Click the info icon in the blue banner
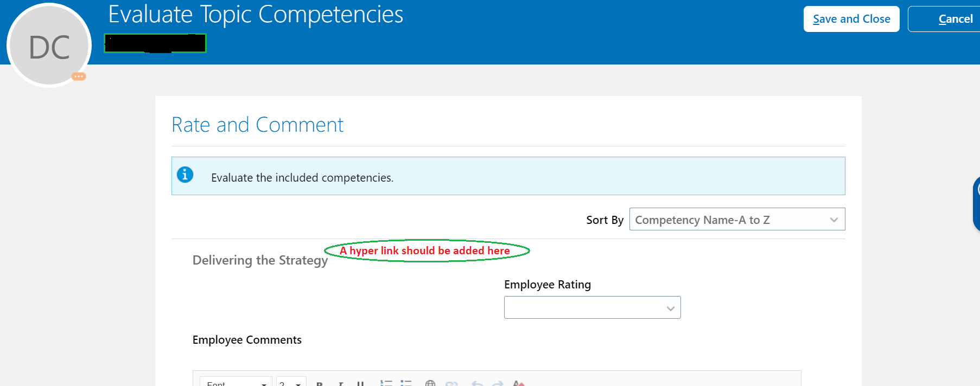The image size is (980, 386). [185, 175]
